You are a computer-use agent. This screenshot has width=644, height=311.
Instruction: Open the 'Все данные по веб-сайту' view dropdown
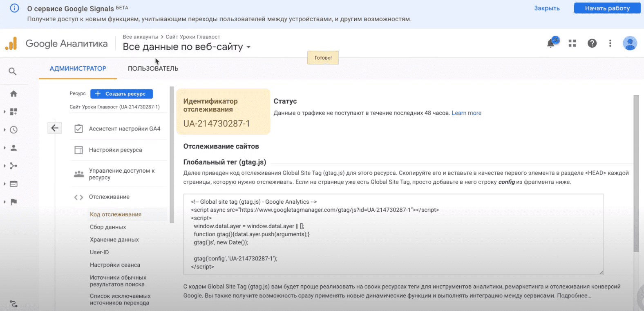coord(187,47)
